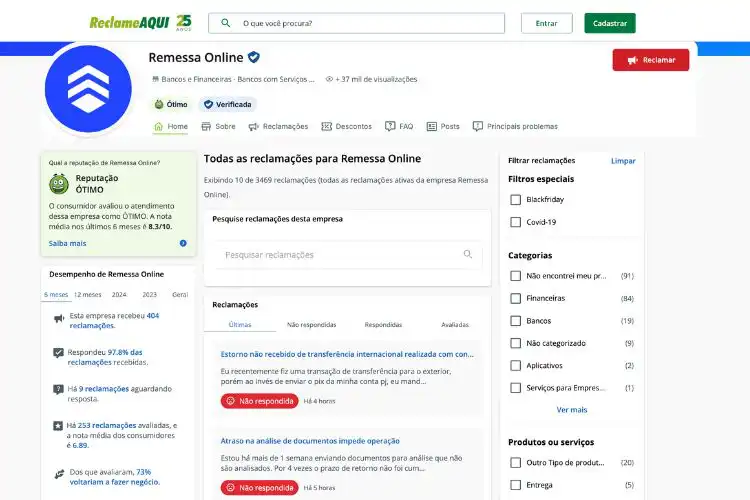Viewport: 750px width, 500px height.
Task: Click the megaphone icon beside 404 reclamações
Action: [59, 319]
